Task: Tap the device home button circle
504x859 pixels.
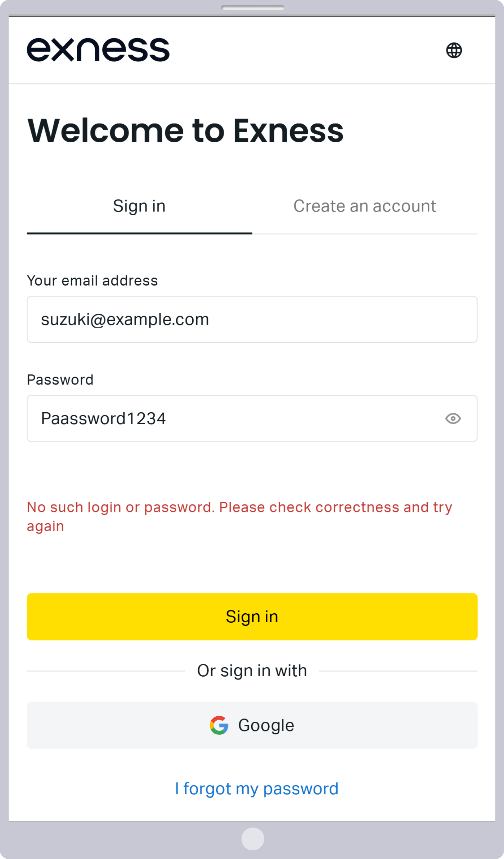Action: (253, 839)
